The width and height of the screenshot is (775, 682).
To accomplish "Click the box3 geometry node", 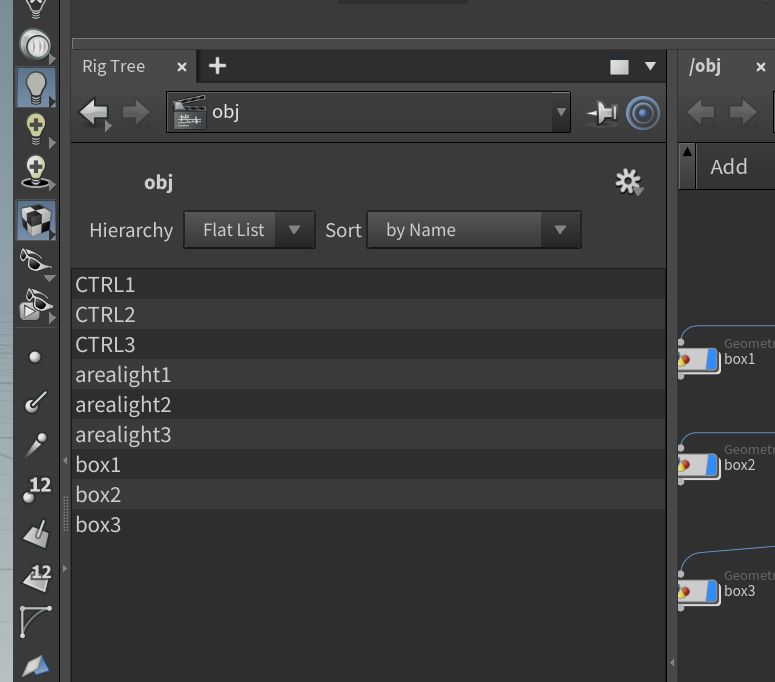I will coord(698,592).
